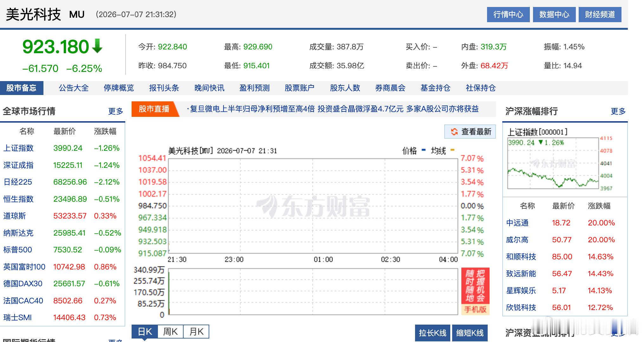Viewport: 644px width, 342px height.
Task: Open 基金持仓 menu item
Action: tap(435, 88)
